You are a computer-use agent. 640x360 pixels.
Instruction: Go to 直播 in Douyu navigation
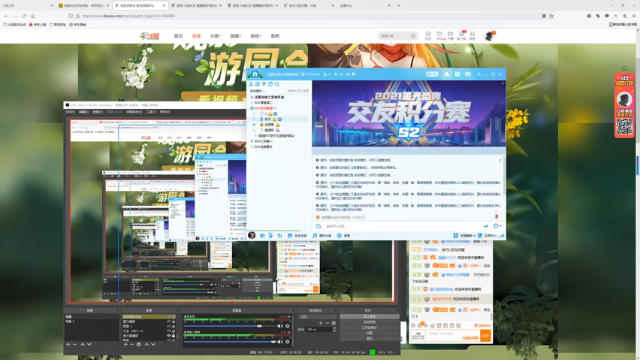[x=196, y=36]
